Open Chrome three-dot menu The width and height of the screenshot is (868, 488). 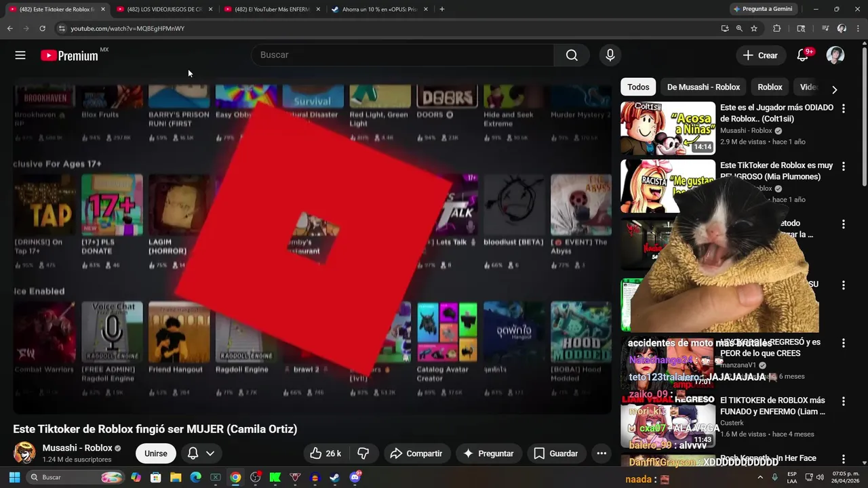click(x=858, y=28)
